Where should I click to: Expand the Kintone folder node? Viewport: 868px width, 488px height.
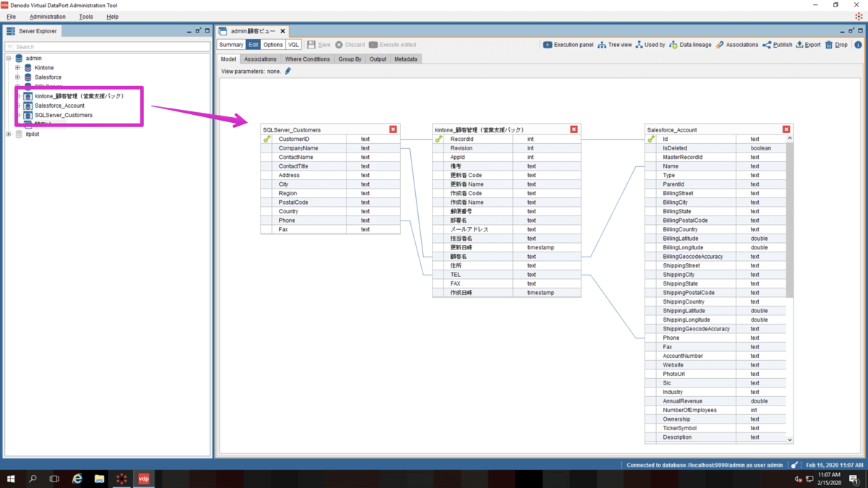click(x=17, y=68)
